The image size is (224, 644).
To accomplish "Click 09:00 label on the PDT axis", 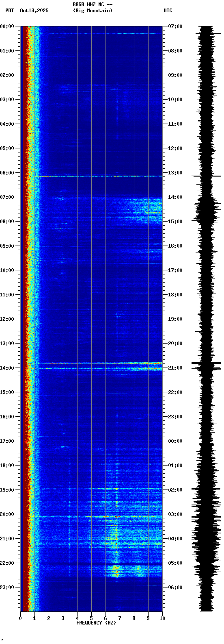I will pos(7,246).
